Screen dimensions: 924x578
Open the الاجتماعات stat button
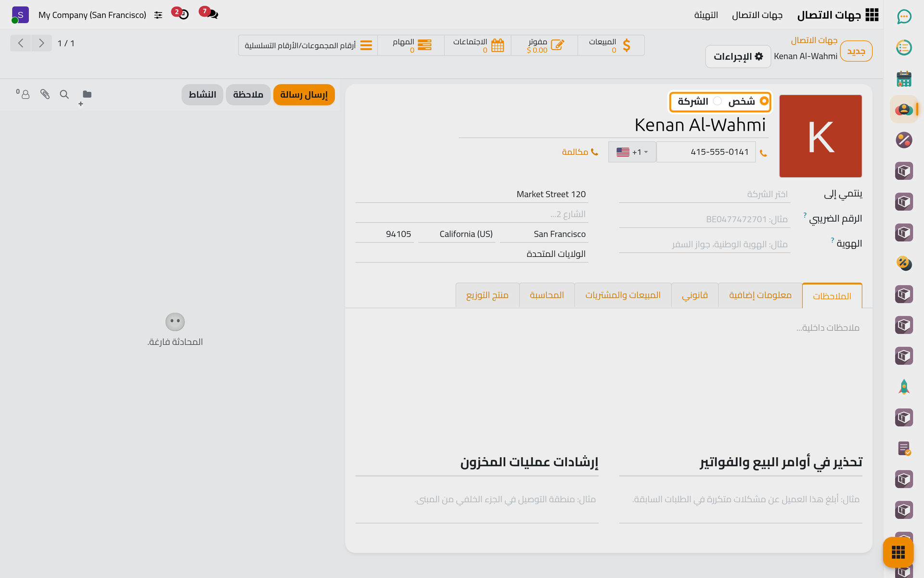tap(477, 45)
